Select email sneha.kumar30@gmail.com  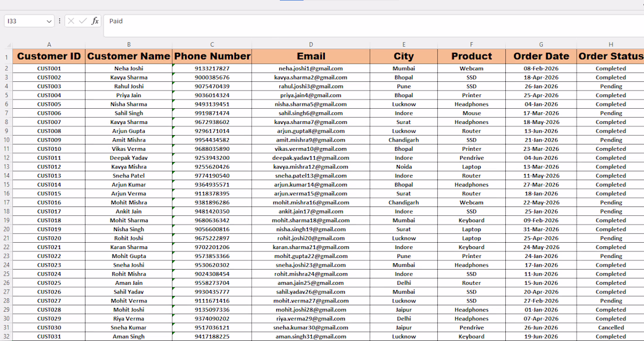point(310,328)
